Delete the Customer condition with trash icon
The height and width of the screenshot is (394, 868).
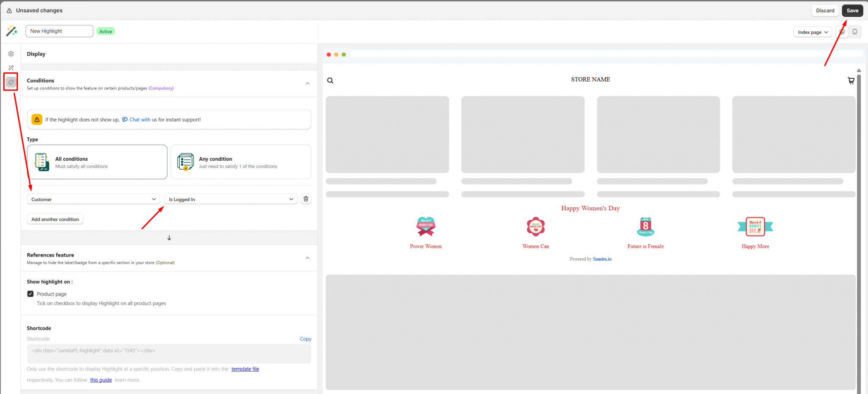(x=306, y=199)
